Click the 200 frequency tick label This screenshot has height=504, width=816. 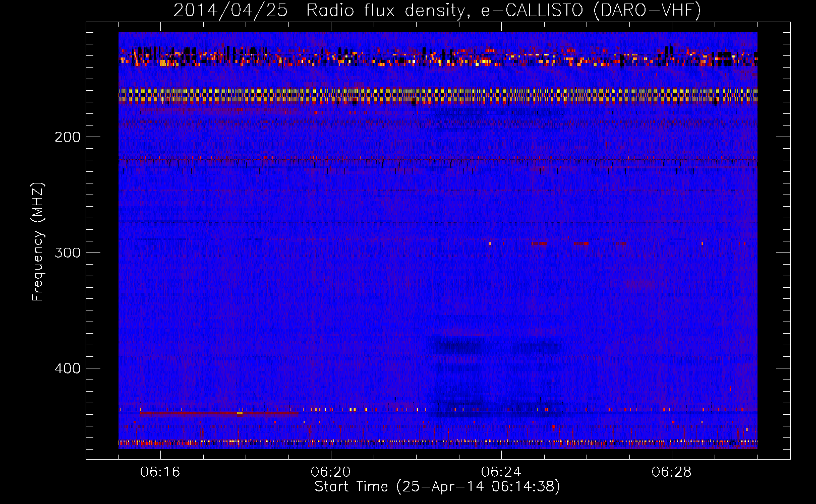click(68, 137)
